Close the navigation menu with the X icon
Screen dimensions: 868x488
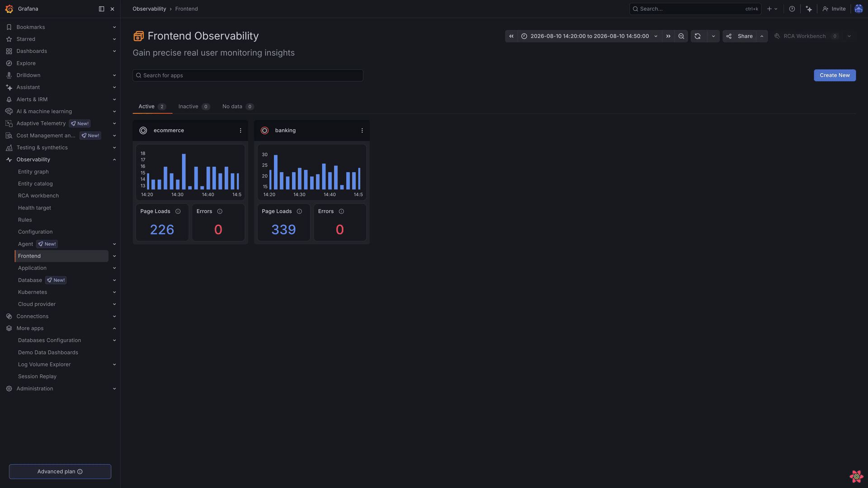113,9
